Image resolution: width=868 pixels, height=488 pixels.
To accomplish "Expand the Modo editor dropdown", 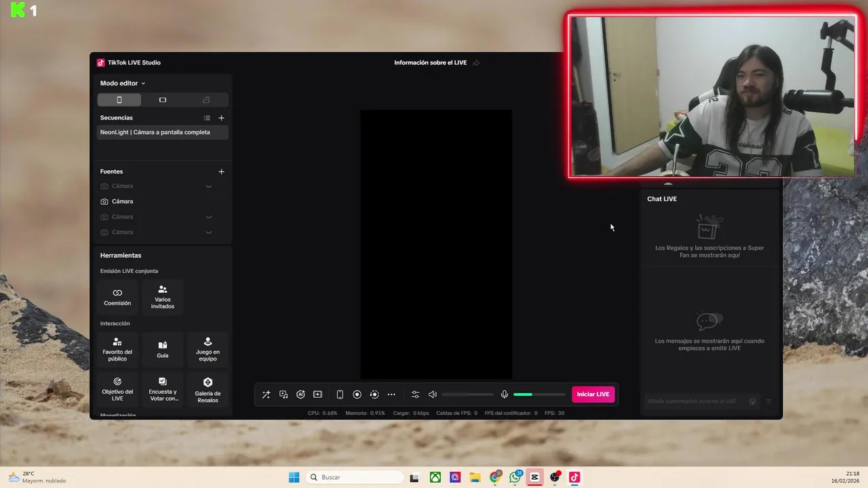I will (x=123, y=83).
